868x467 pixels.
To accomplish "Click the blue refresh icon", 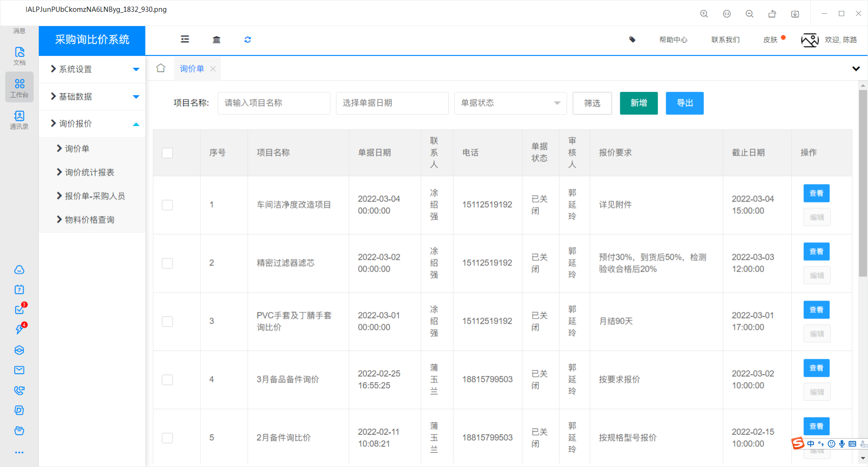I will [247, 40].
